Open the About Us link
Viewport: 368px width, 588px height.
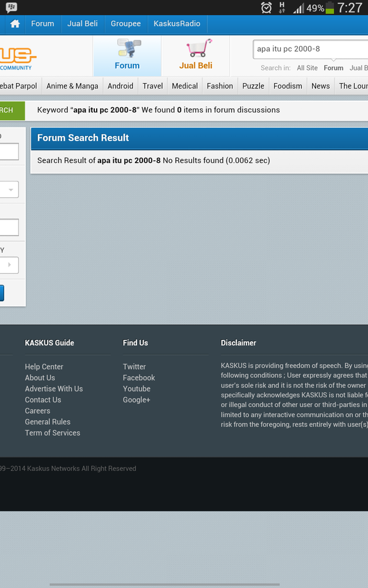coord(40,378)
